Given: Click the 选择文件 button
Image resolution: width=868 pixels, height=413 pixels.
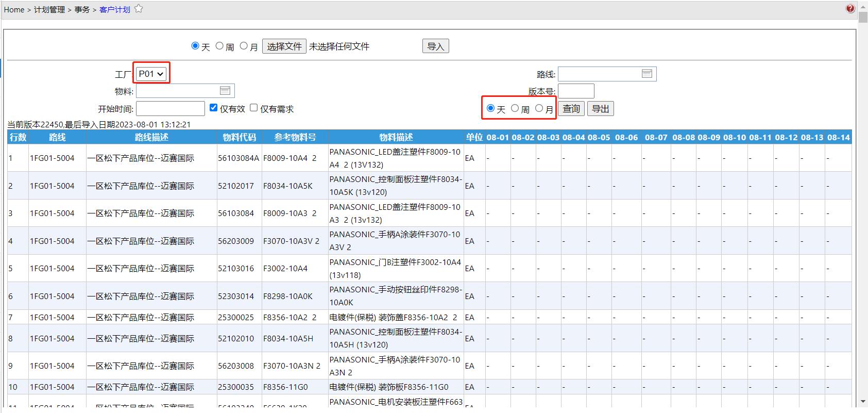Looking at the screenshot, I should click(x=284, y=46).
